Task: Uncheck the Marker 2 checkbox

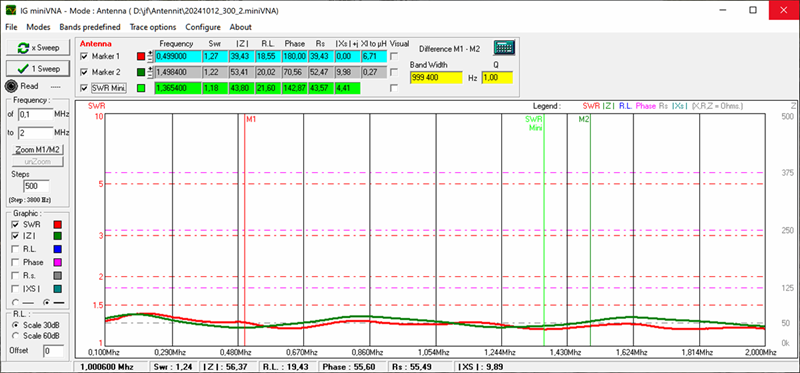Action: coord(85,72)
